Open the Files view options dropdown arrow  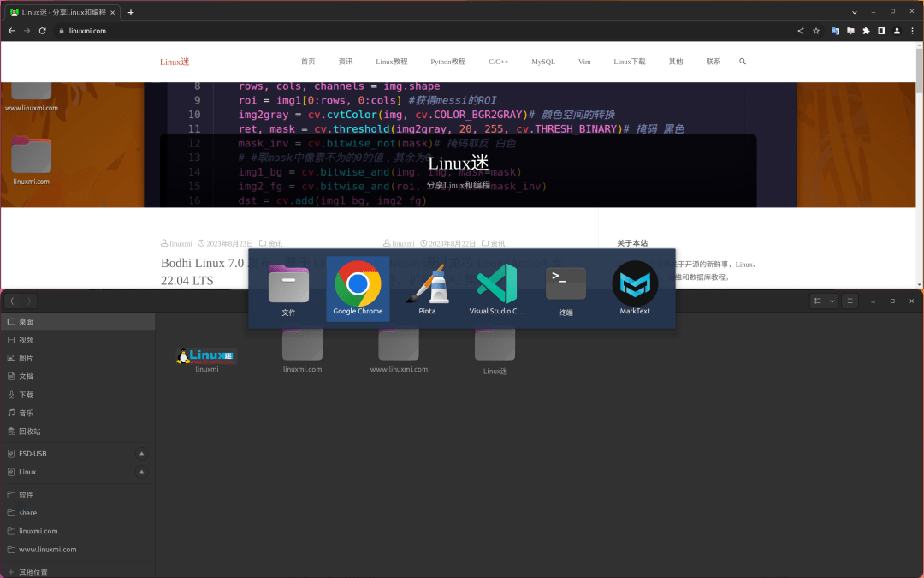tap(832, 301)
